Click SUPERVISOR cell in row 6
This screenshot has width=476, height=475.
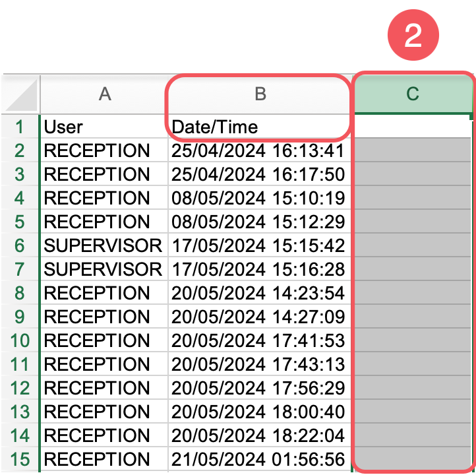[104, 245]
